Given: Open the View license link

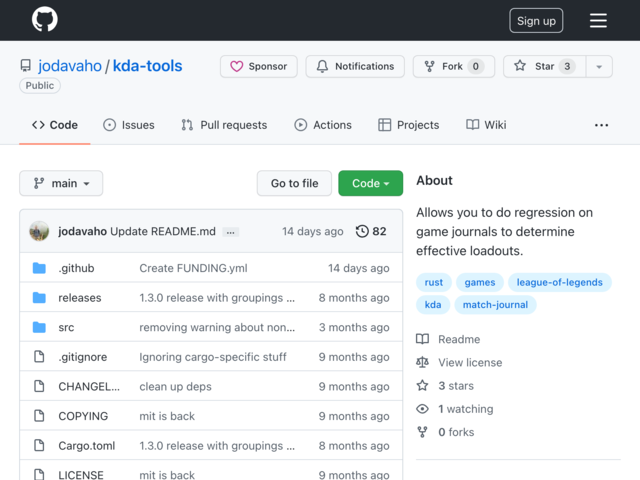Looking at the screenshot, I should click(470, 362).
